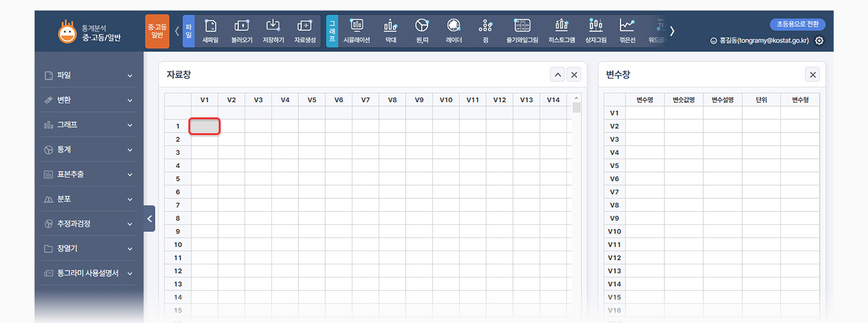Expand the 추정과검정 sidebar section

[89, 223]
